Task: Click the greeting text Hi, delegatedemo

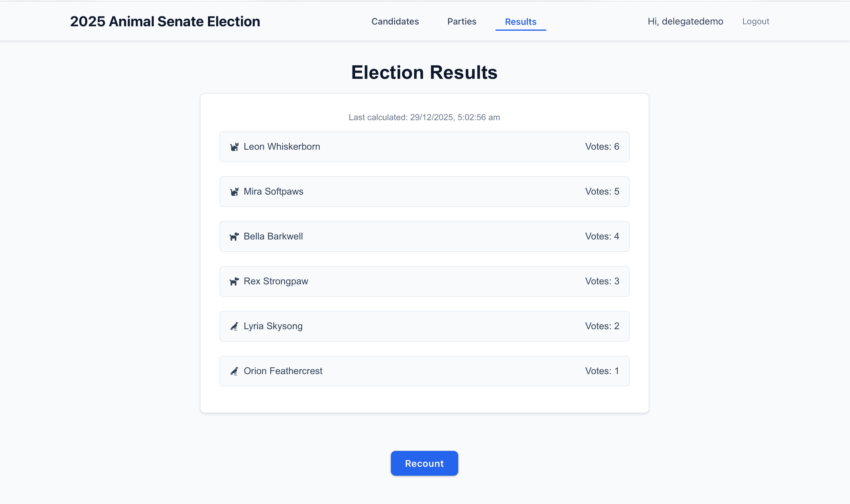Action: click(x=685, y=21)
